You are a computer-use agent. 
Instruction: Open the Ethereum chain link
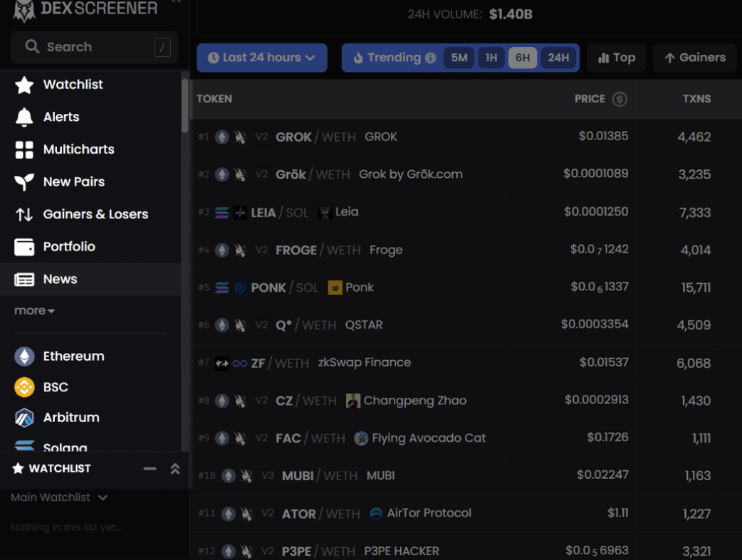coord(74,356)
